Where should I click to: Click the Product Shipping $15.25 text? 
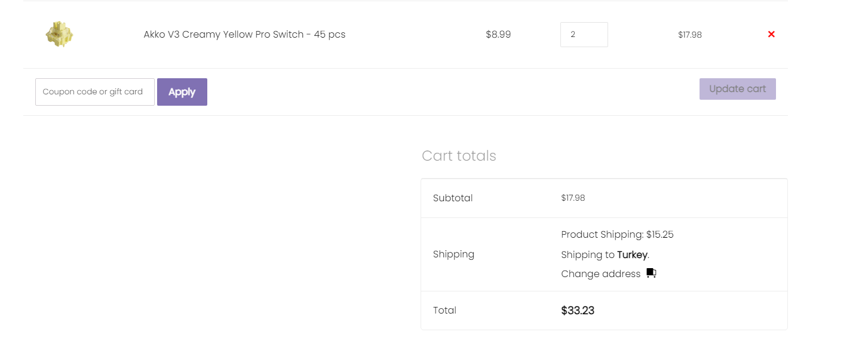click(617, 235)
